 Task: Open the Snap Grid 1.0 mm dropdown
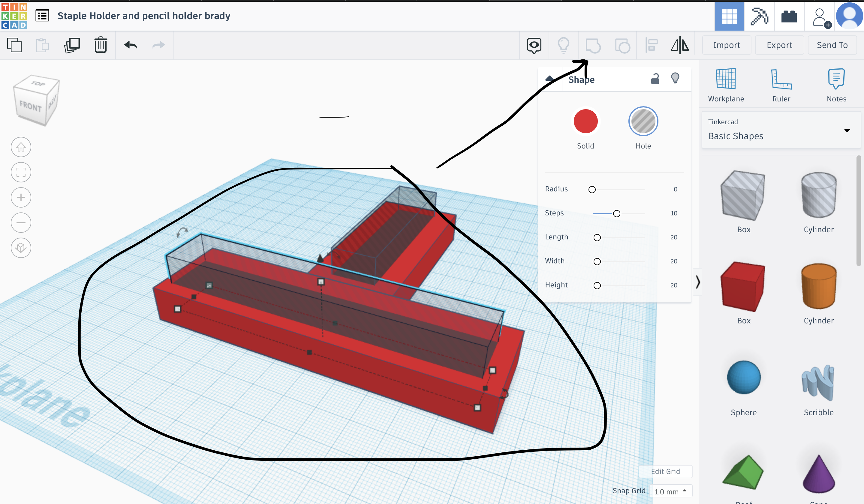[671, 491]
